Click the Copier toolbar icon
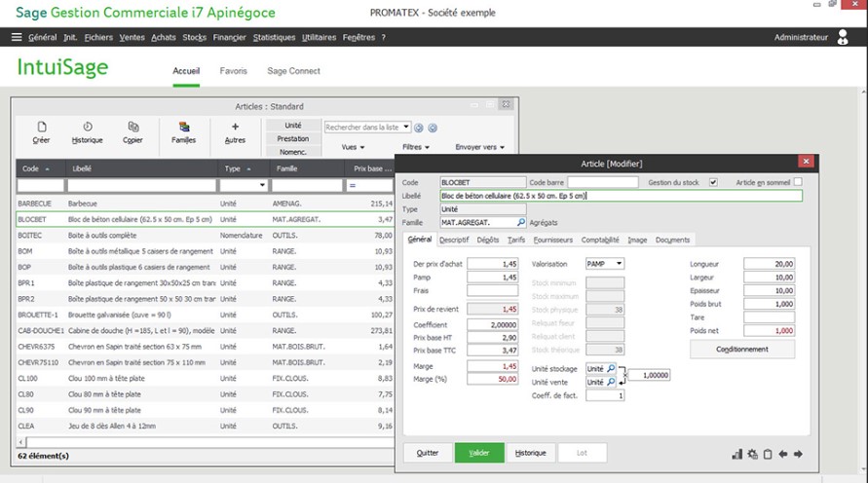The image size is (868, 483). point(132,127)
